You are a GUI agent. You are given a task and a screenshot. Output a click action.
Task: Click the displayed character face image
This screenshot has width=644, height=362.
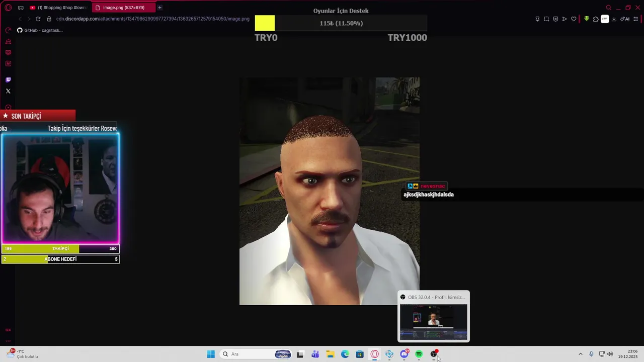[330, 191]
